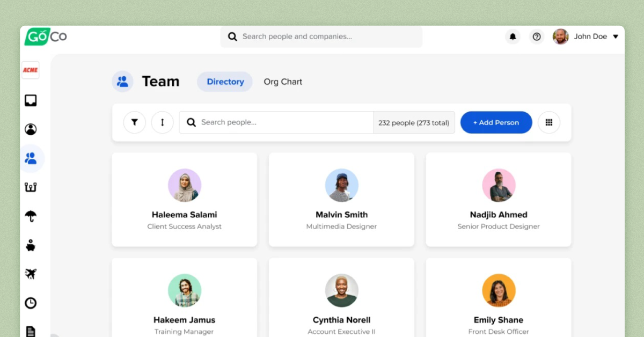Open the inbox icon in sidebar

coord(31,100)
